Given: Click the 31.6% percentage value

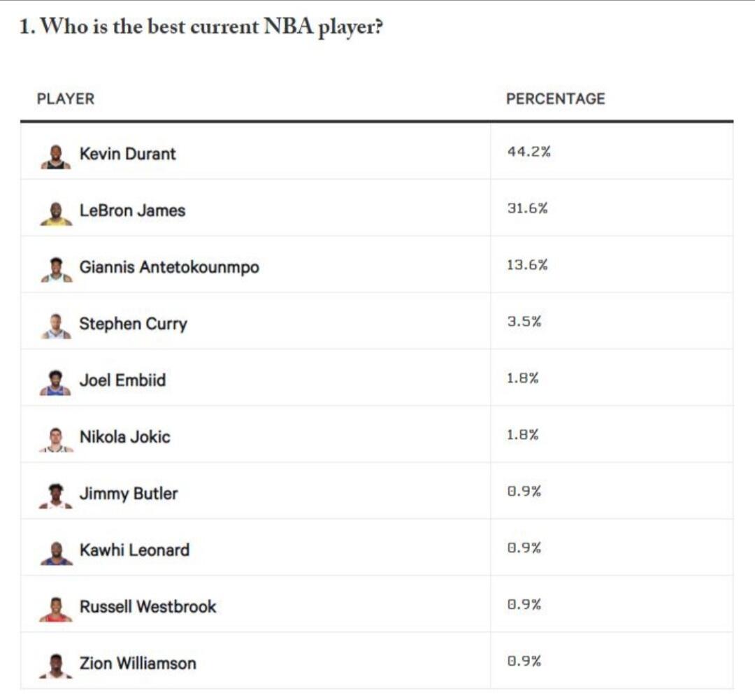Looking at the screenshot, I should coord(527,208).
